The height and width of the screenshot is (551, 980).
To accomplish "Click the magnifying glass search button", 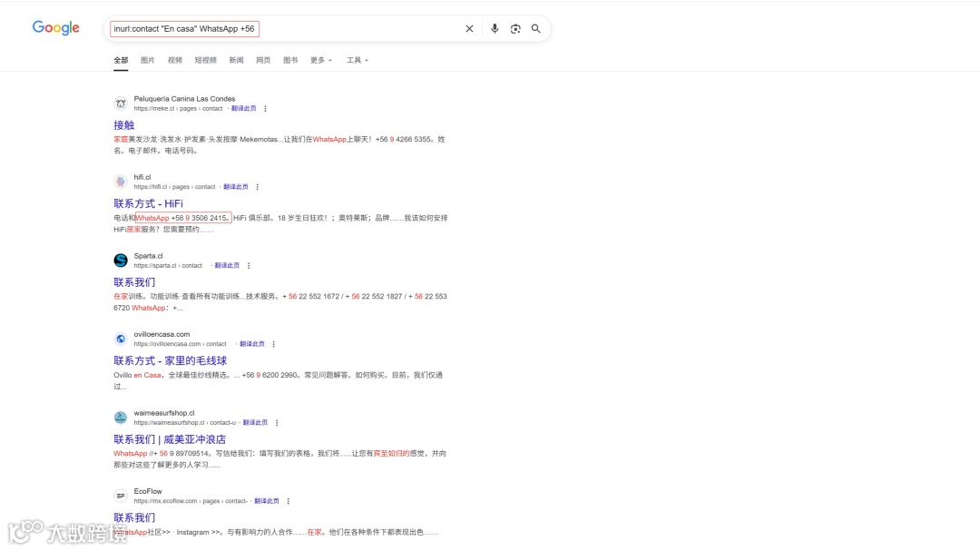I will tap(536, 29).
